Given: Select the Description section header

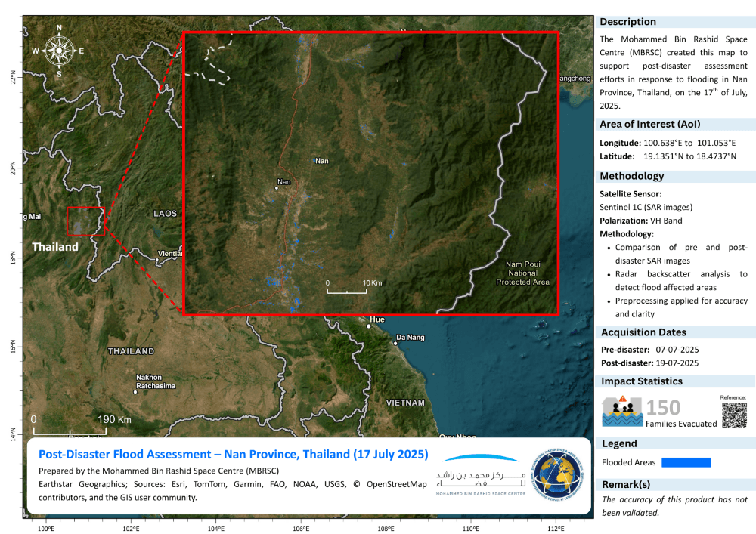Looking at the screenshot, I should pos(628,22).
